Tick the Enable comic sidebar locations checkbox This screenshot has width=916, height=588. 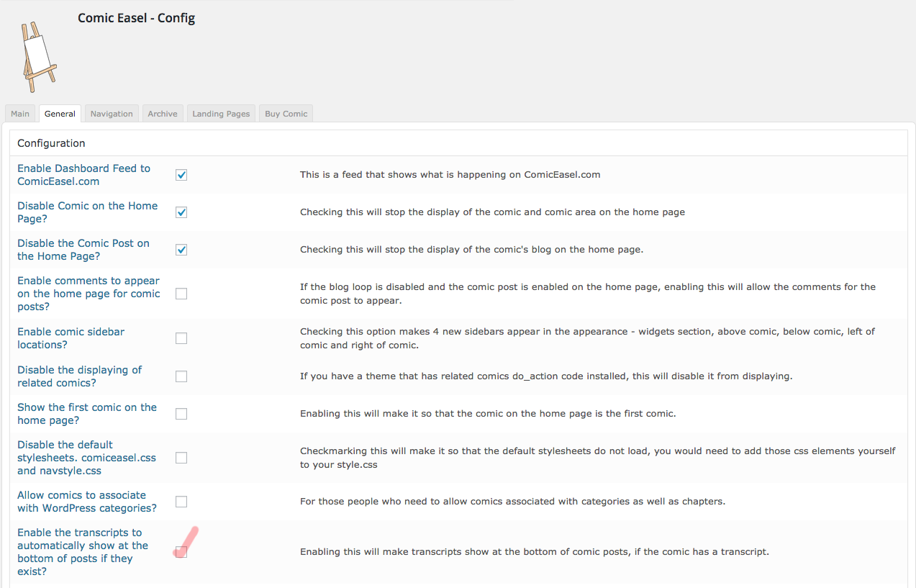click(x=181, y=338)
